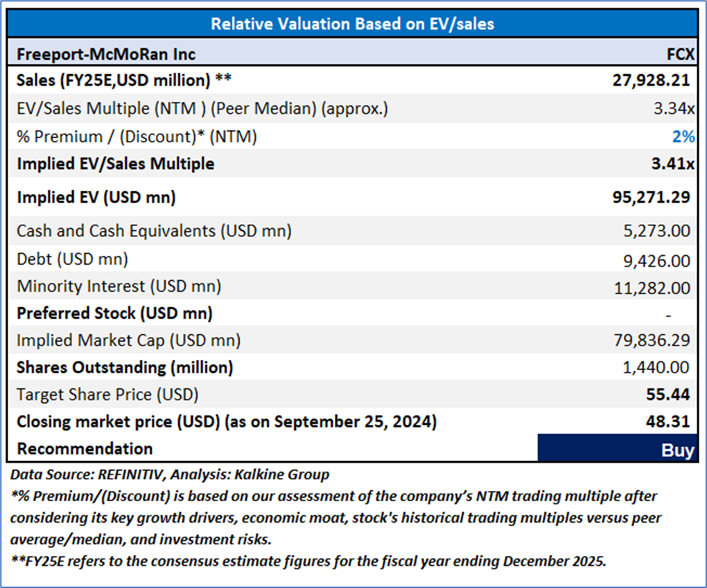Click the target price 55.44
The image size is (707, 588).
(x=667, y=395)
